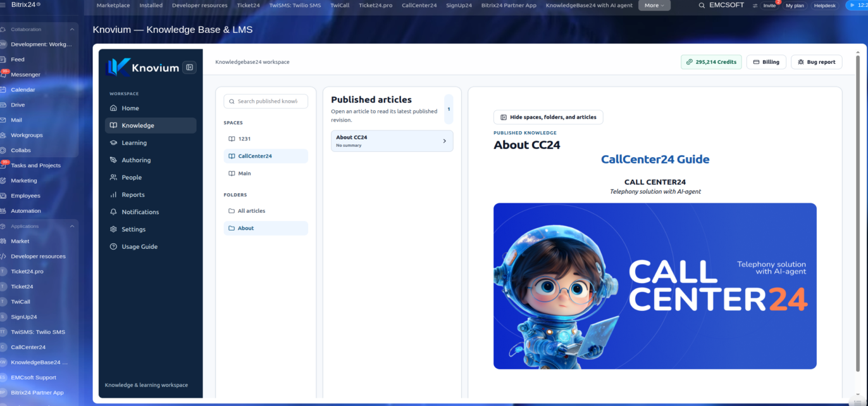Viewport: 868px width, 406px height.
Task: Open the My plan button
Action: 795,5
